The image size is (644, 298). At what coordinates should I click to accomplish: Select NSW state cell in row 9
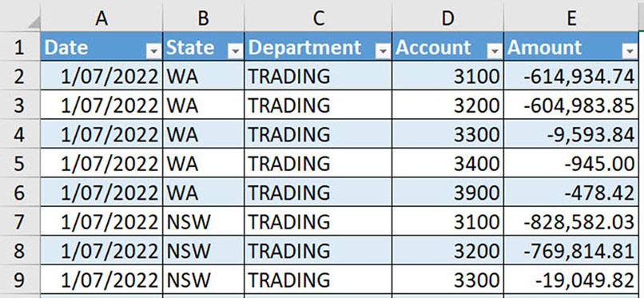pos(203,280)
